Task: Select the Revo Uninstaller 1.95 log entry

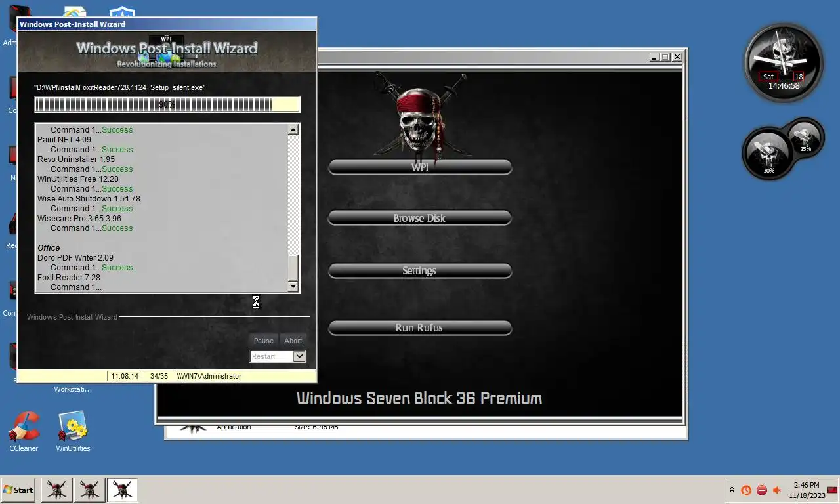Action: click(x=76, y=159)
